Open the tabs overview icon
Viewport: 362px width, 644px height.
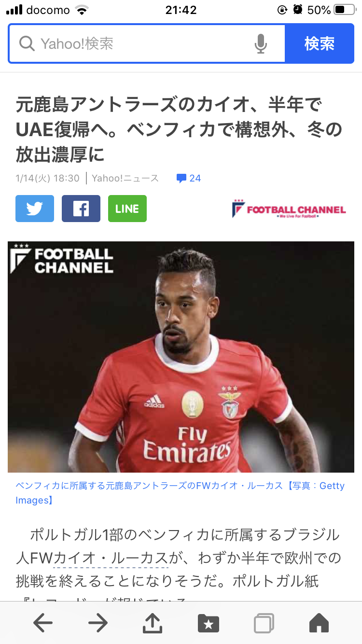264,623
